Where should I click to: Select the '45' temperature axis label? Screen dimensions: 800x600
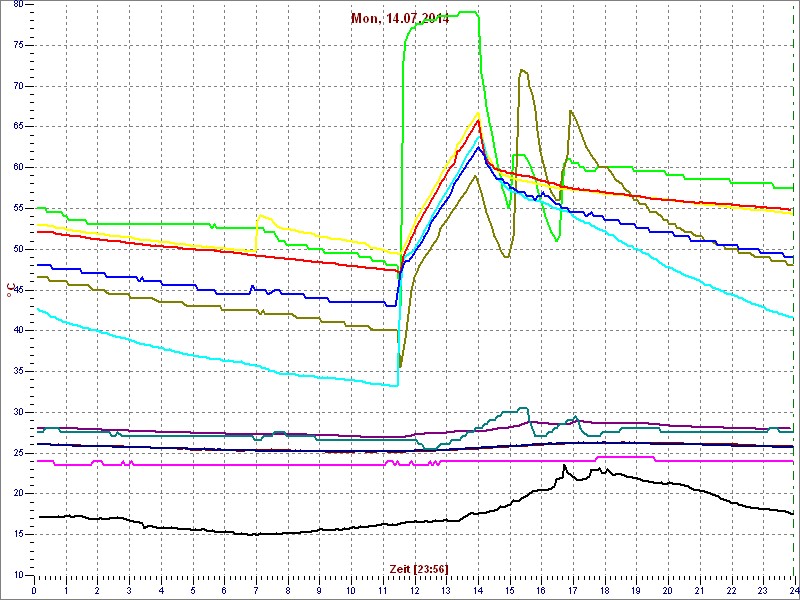(17, 290)
